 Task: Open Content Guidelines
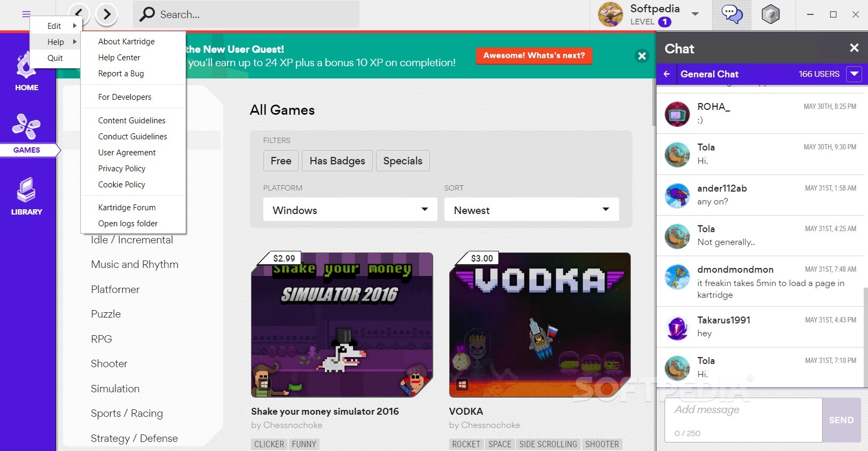click(x=133, y=120)
